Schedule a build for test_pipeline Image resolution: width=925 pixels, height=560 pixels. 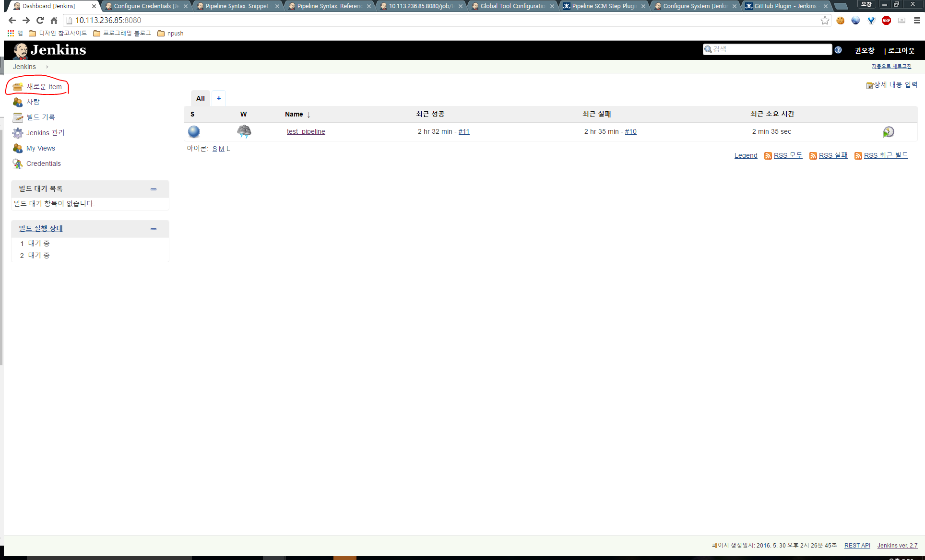click(888, 132)
